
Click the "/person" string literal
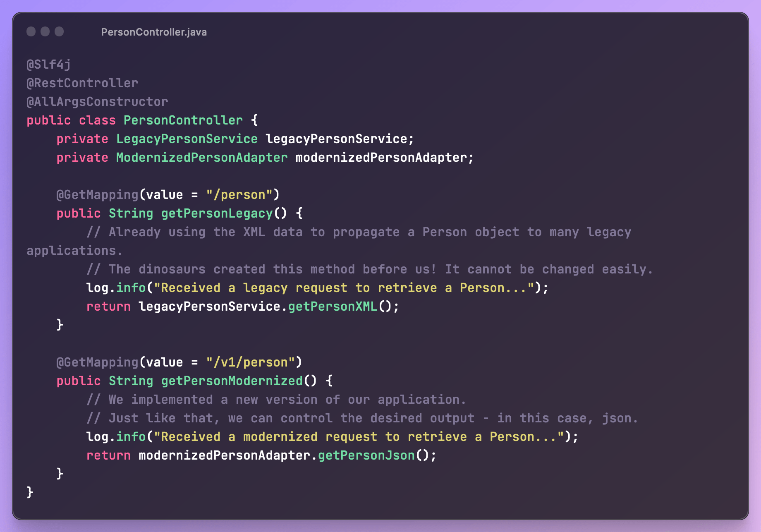(239, 195)
